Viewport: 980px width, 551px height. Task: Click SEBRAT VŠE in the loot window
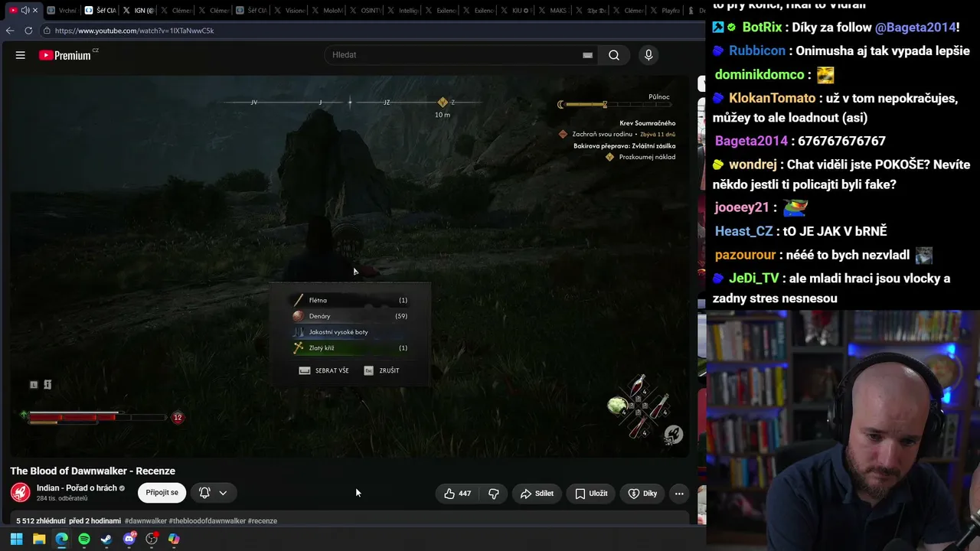(324, 370)
